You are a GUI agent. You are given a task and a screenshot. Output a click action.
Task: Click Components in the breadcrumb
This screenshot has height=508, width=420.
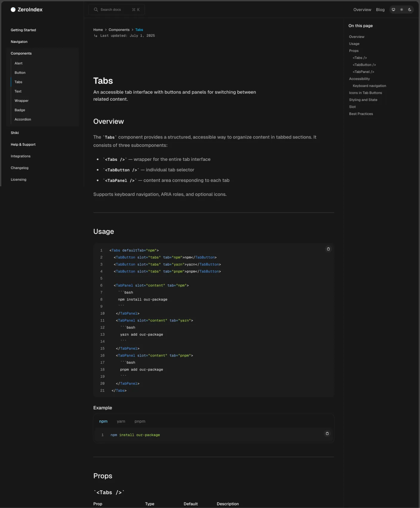[119, 30]
